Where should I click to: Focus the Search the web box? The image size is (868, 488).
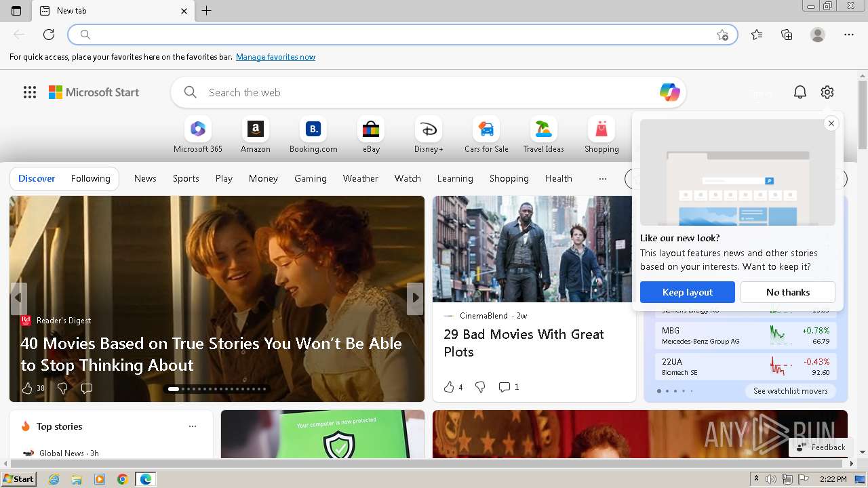427,92
